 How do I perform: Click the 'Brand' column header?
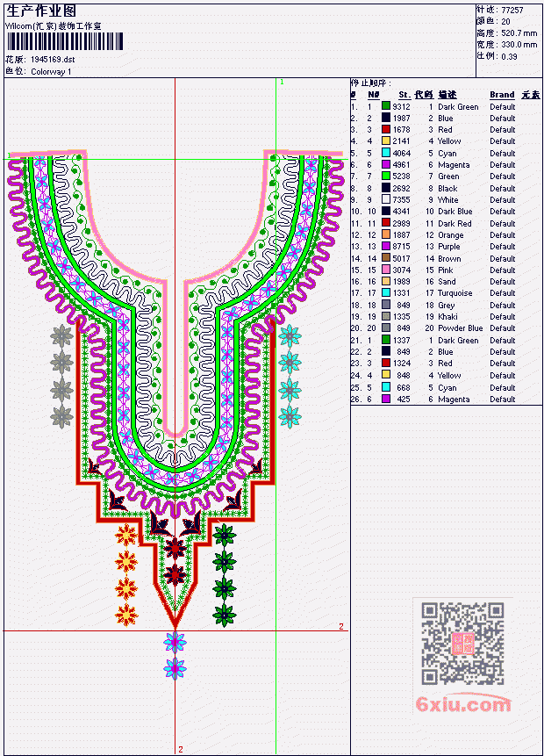click(502, 95)
